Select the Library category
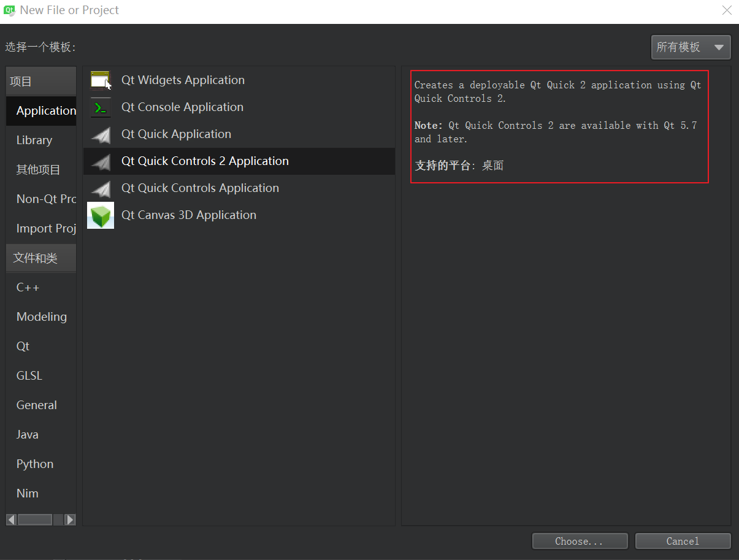Viewport: 739px width, 560px height. (x=41, y=140)
